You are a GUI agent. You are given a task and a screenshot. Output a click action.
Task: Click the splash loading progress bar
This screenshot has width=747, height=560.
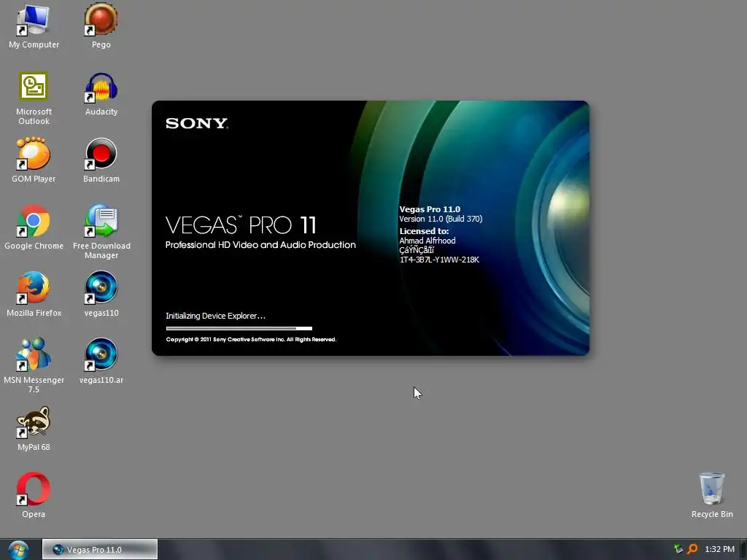click(239, 328)
